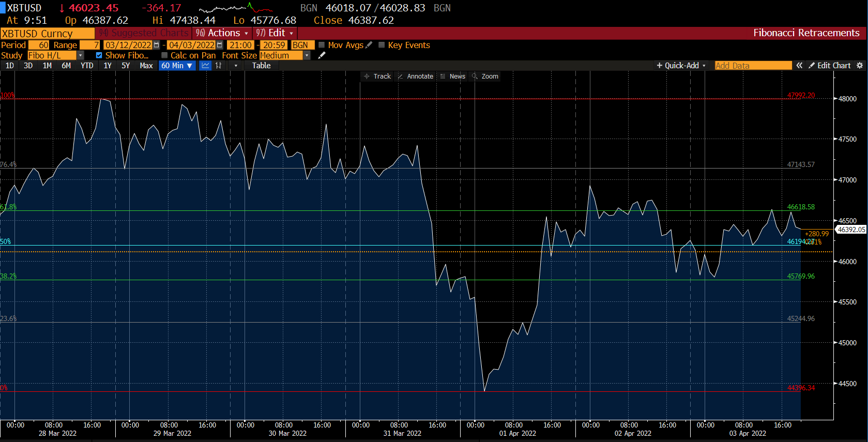Select the 1D time range tab

click(10, 66)
